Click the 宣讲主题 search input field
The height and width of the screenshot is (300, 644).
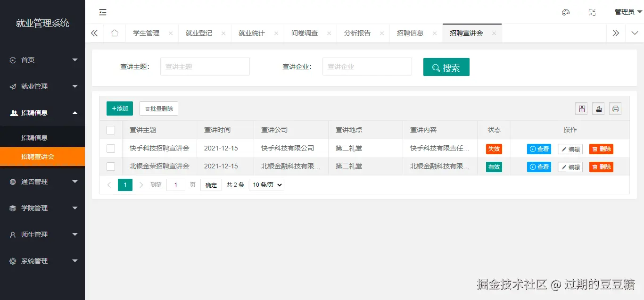click(205, 66)
